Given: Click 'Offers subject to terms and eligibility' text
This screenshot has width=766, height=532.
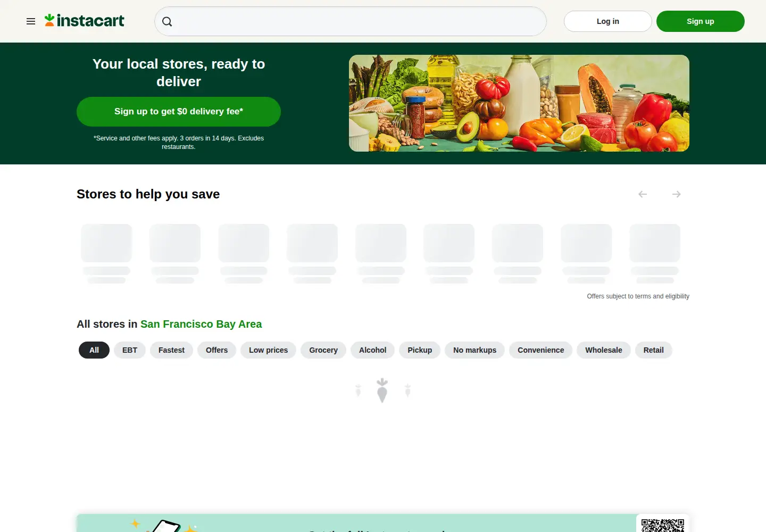Looking at the screenshot, I should coord(638,296).
